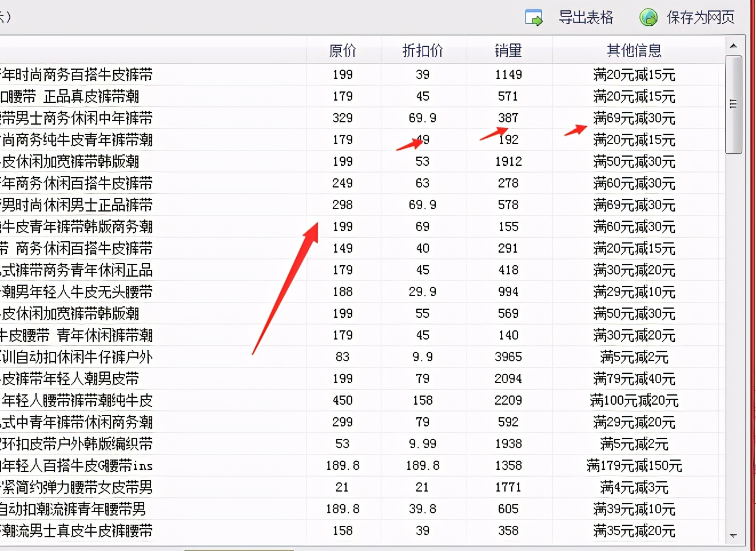756x551 pixels.
Task: Click the sales cell 2094
Action: point(509,379)
